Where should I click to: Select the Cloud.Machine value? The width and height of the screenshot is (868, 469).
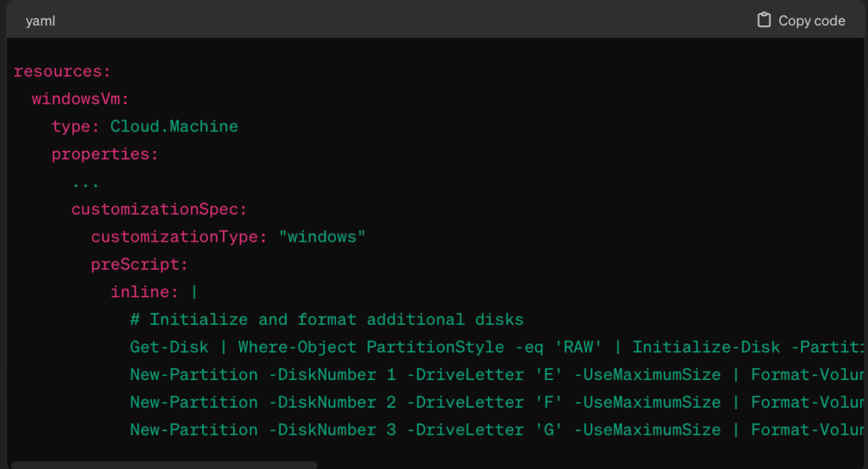click(174, 126)
